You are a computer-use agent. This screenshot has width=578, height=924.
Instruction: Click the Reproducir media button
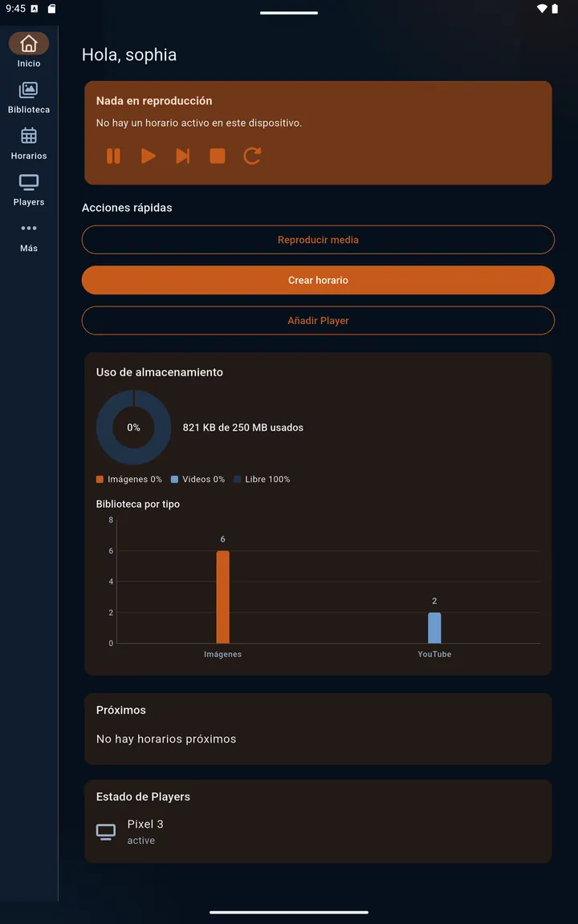pos(318,240)
